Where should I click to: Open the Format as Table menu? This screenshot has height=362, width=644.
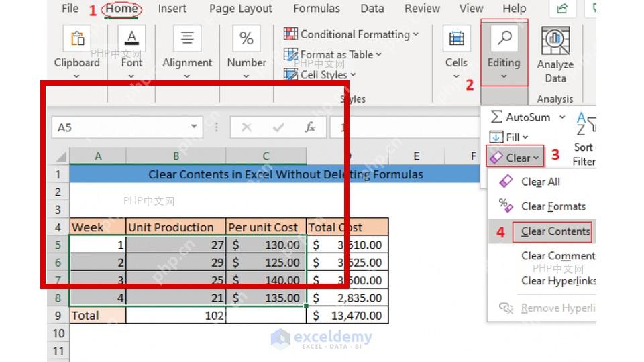(x=333, y=54)
